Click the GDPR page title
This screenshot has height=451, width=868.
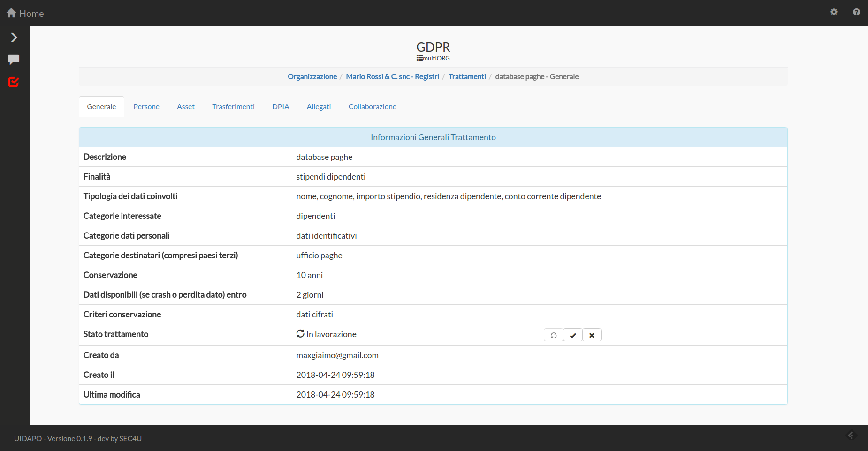(433, 47)
